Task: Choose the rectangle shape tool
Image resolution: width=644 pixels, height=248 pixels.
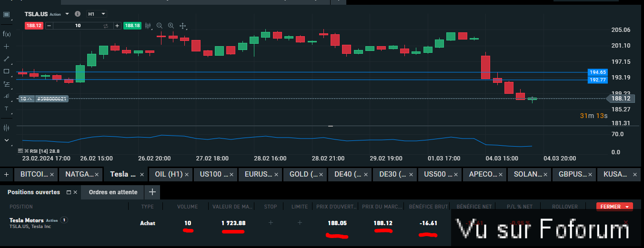Action: [7, 71]
